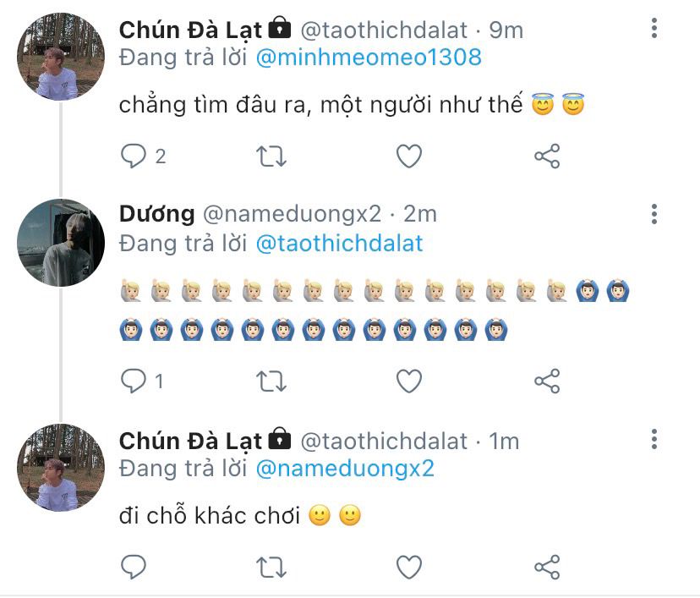Open more options on first tweet
This screenshot has width=700, height=598.
point(654,30)
